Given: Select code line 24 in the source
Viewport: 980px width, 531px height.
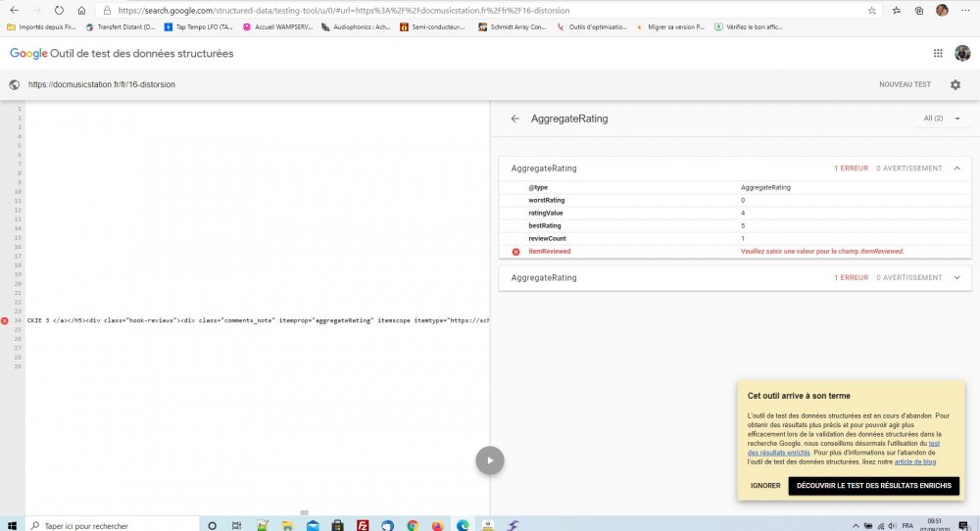Looking at the screenshot, I should 258,320.
